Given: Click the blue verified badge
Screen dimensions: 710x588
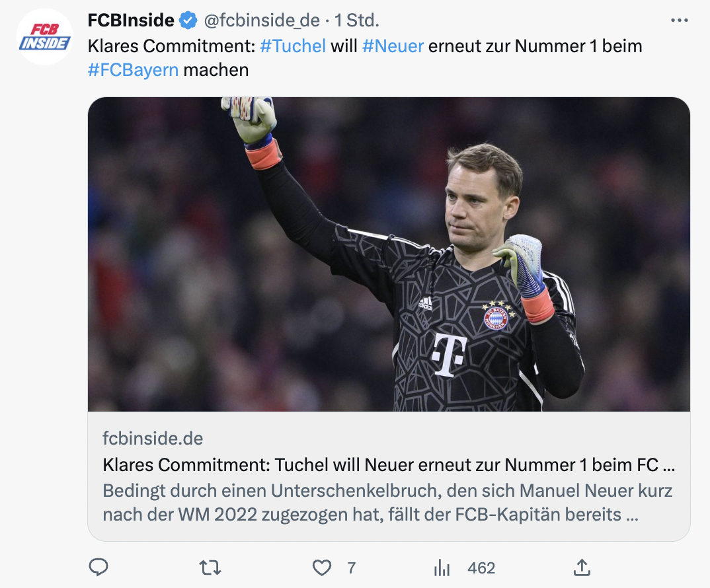Looking at the screenshot, I should [x=188, y=21].
